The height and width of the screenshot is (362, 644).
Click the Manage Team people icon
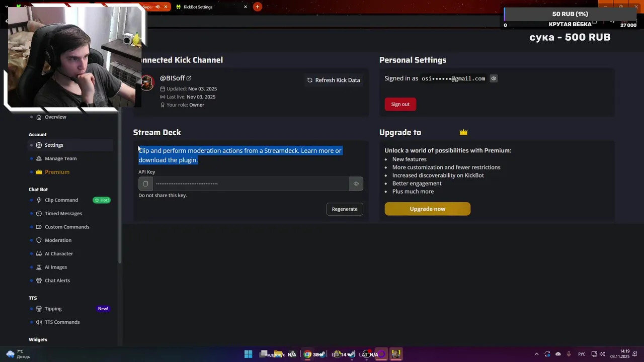[39, 158]
